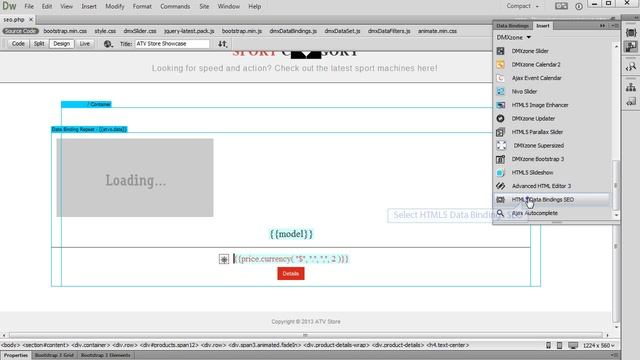Click the Insert panel scroll down arrow
The image size is (640, 360).
coord(616,215)
